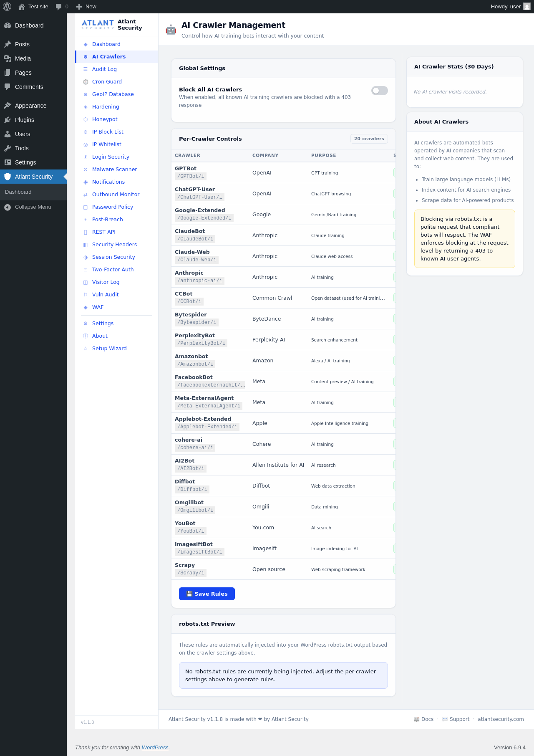Open the Support link in the footer

[x=456, y=719]
